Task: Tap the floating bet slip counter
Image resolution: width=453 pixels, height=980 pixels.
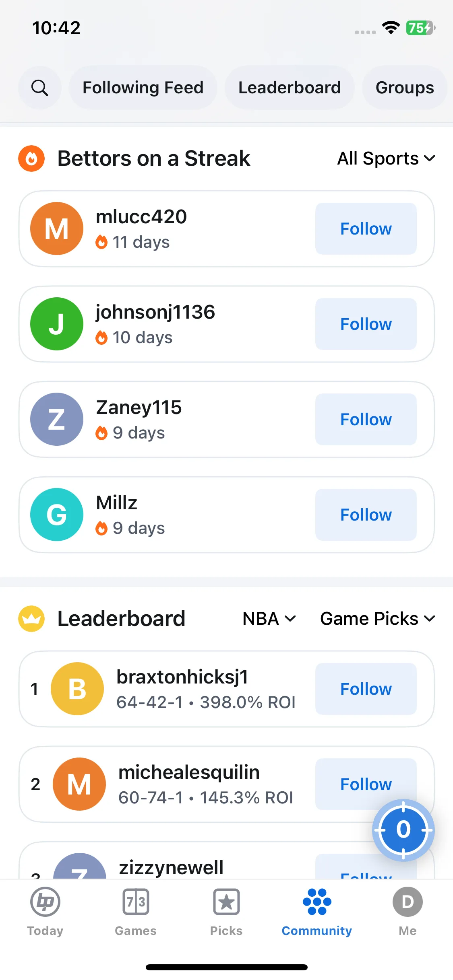Action: (x=403, y=830)
